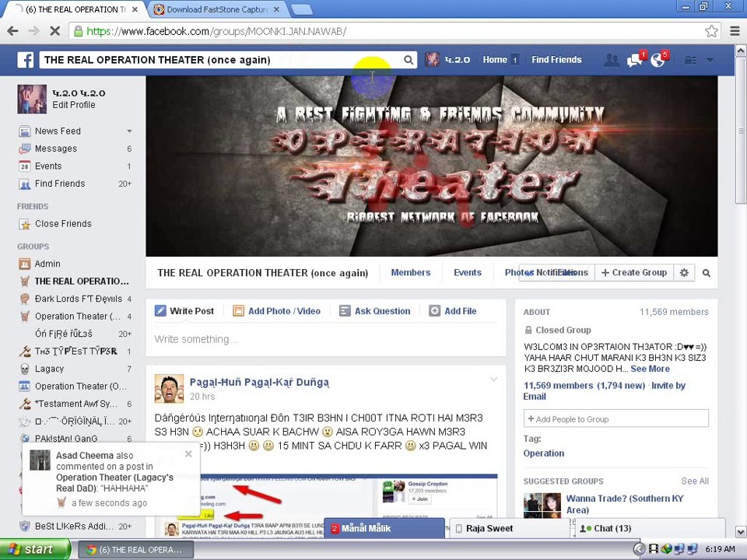Click 4.2.0 profile picture in sidebar
Screen dimensions: 747x560
(x=32, y=99)
